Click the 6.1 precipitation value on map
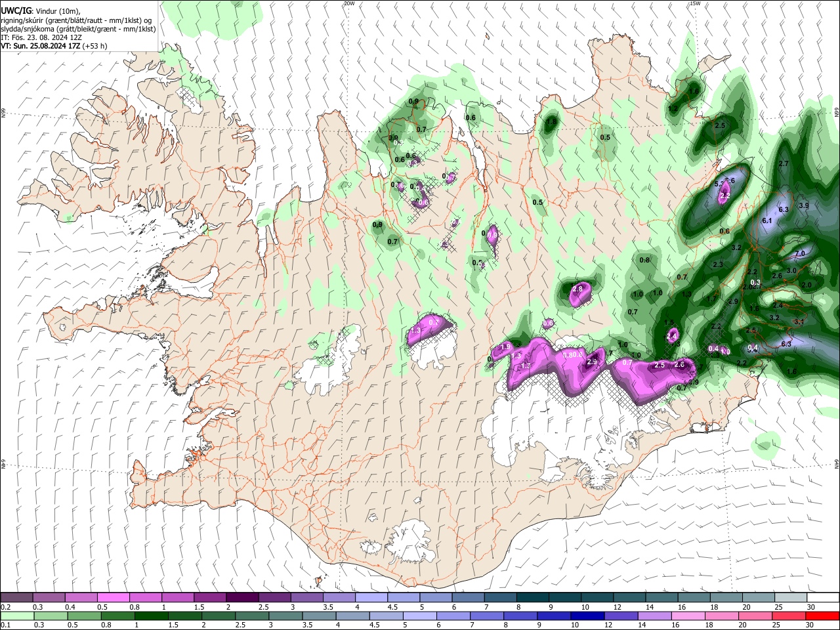840x630 pixels. [767, 220]
